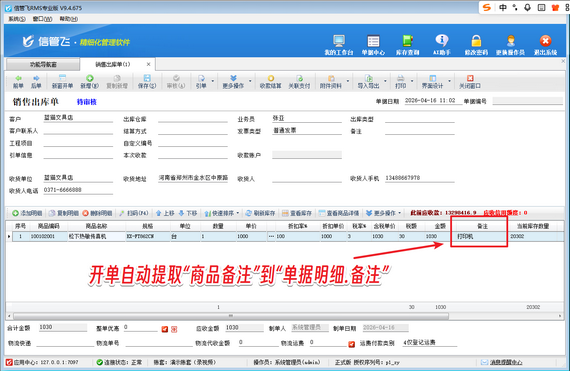The height and width of the screenshot is (371, 570).
Task: Select the 销售出库单(1) tab
Action: click(113, 64)
